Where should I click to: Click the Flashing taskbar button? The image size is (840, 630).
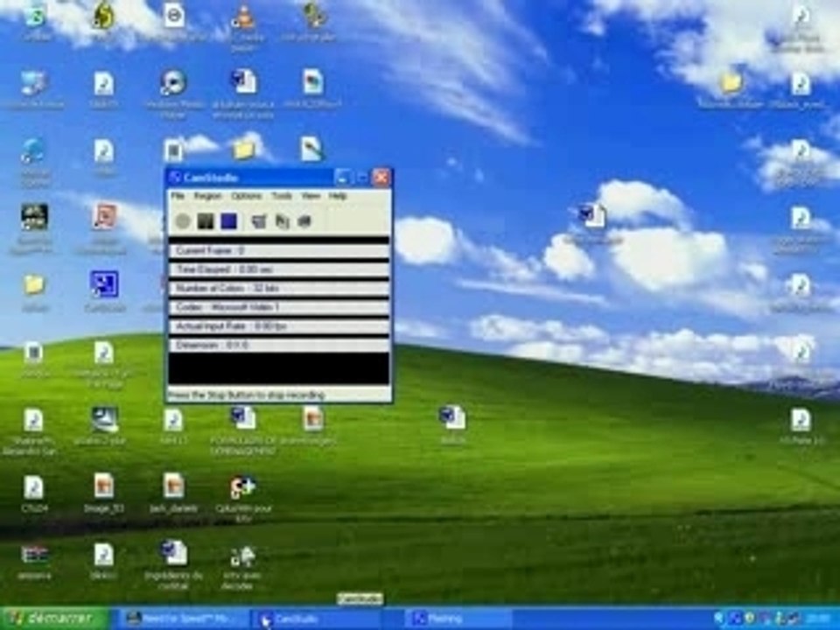pos(458,619)
